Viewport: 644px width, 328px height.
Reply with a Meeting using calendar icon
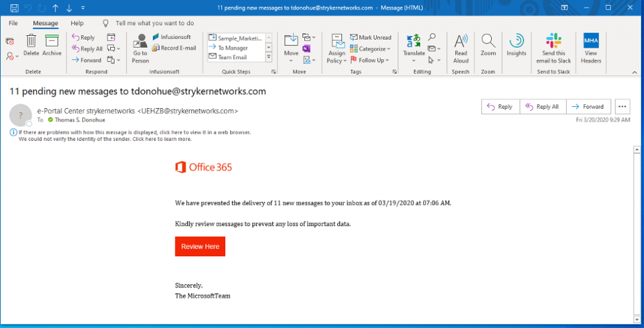[111, 37]
